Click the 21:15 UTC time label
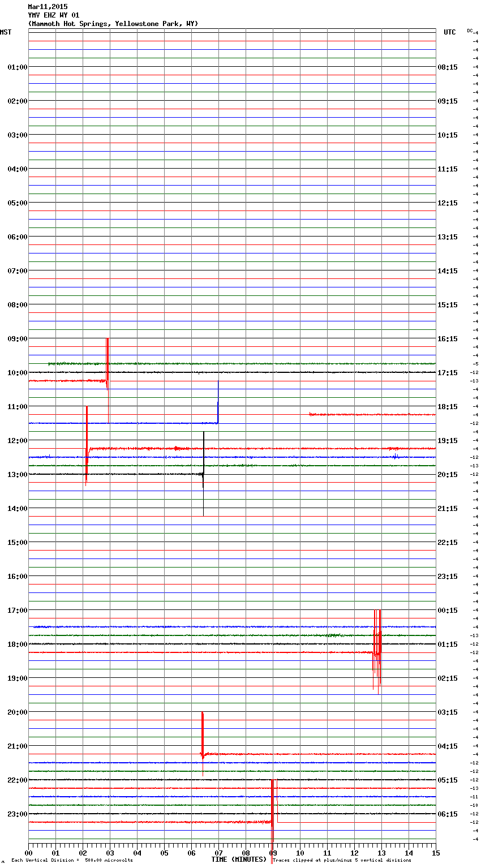Image resolution: width=481 pixels, height=868 pixels. pos(448,509)
